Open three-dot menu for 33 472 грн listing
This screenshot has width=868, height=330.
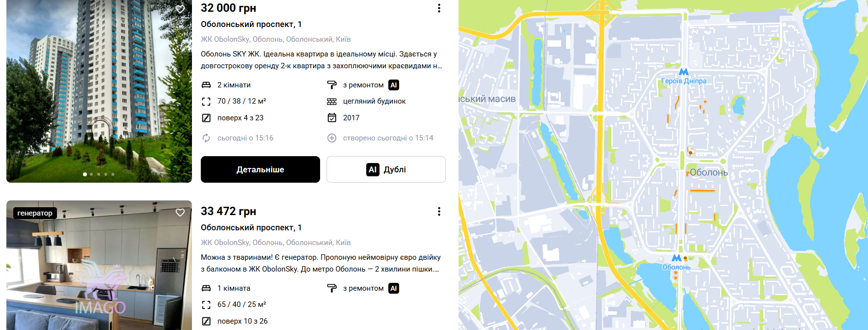coord(439,212)
